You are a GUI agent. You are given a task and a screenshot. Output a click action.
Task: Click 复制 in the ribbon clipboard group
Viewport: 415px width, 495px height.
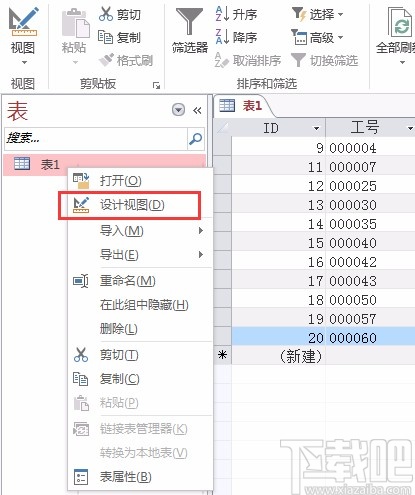click(x=120, y=37)
